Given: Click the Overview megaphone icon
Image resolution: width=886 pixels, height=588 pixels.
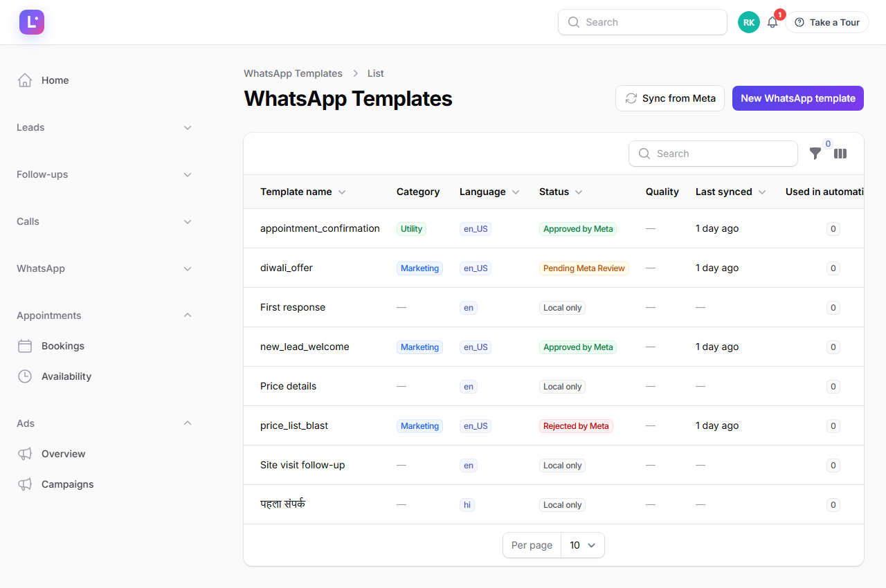Looking at the screenshot, I should point(25,454).
